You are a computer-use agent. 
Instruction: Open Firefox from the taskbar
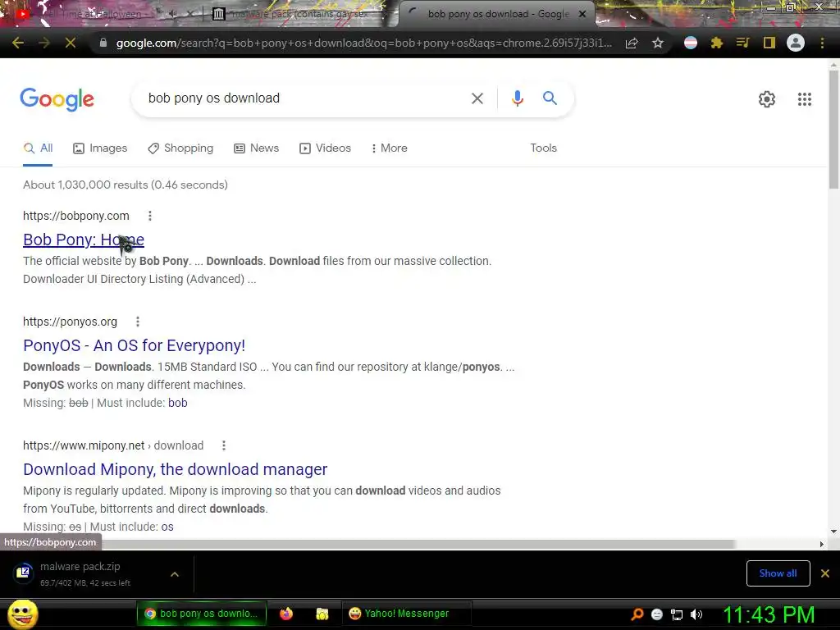click(x=286, y=614)
